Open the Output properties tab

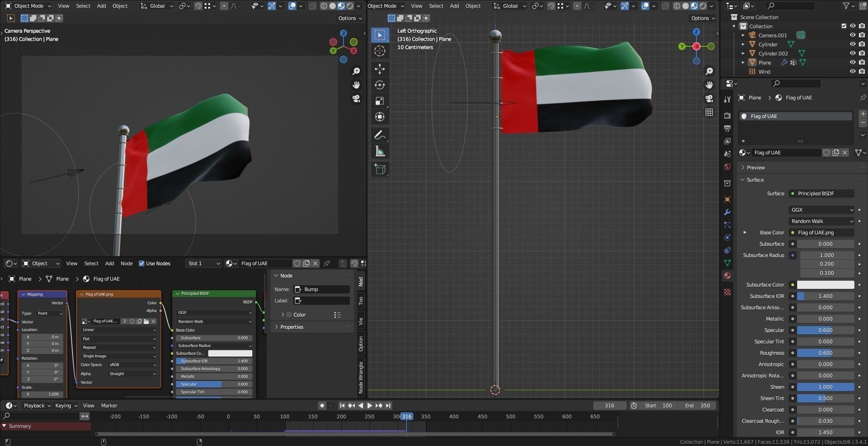[727, 129]
